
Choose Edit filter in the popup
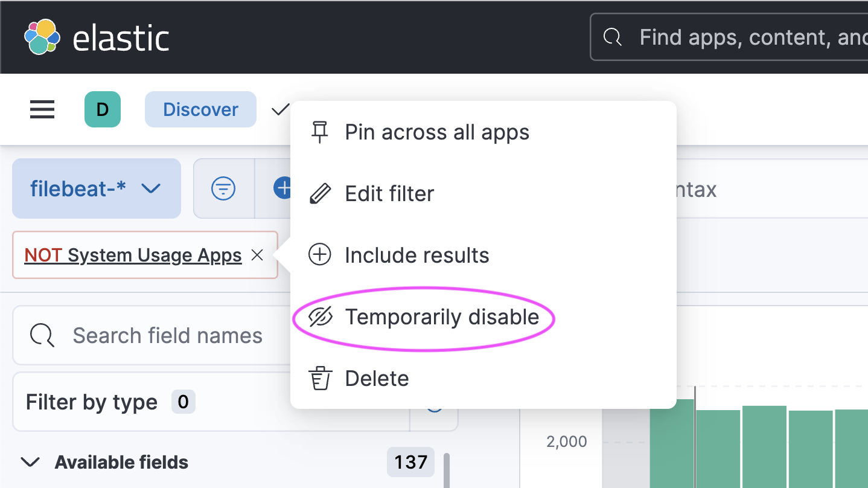pyautogui.click(x=389, y=194)
